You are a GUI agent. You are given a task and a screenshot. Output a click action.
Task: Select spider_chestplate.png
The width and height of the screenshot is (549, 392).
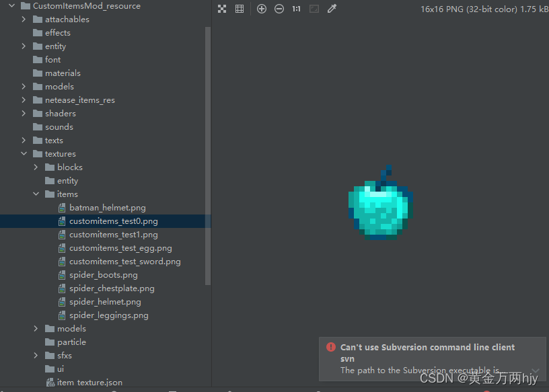click(112, 288)
